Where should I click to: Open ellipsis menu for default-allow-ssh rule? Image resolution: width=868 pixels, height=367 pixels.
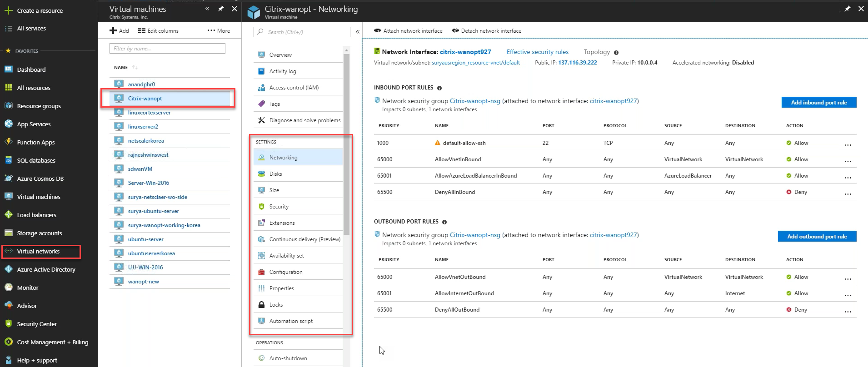coord(848,144)
